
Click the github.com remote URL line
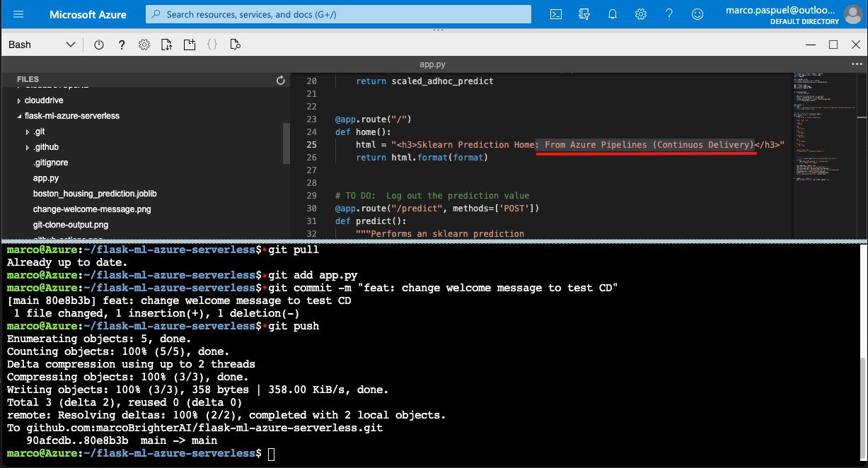point(195,428)
